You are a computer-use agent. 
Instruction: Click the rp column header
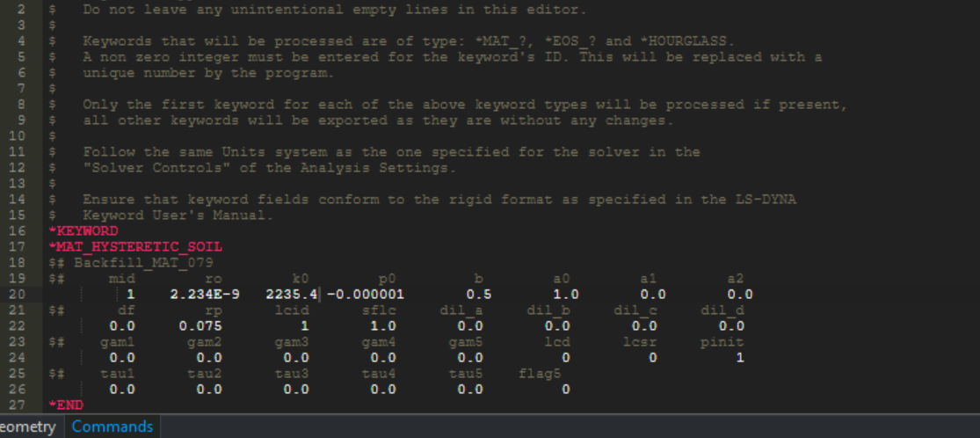point(214,310)
